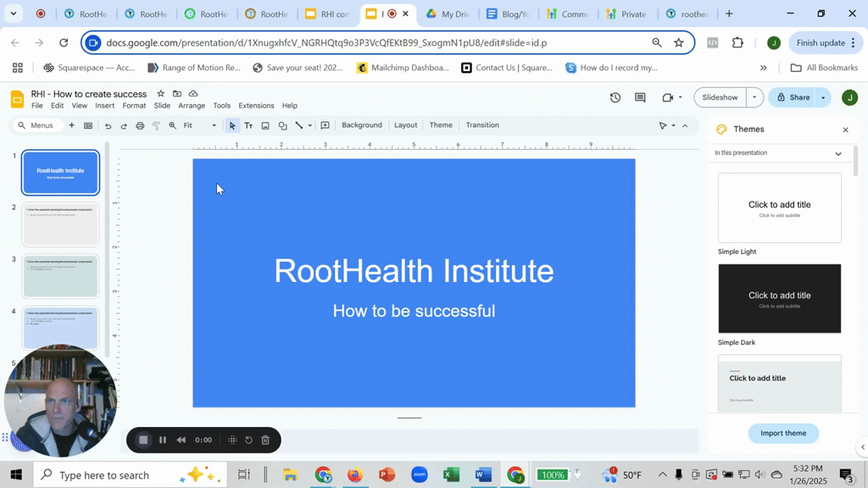
Task: Check the cloud save status icon
Action: pos(193,93)
